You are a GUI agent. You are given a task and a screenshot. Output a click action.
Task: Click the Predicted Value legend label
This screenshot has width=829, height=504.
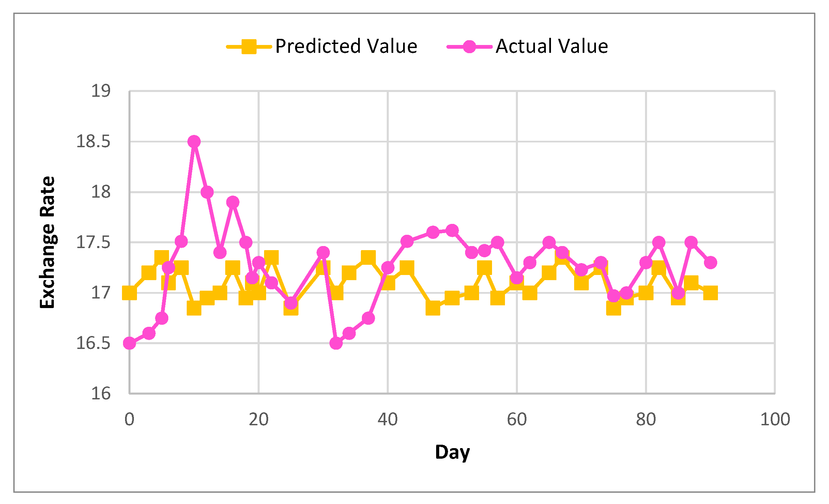[x=346, y=46]
